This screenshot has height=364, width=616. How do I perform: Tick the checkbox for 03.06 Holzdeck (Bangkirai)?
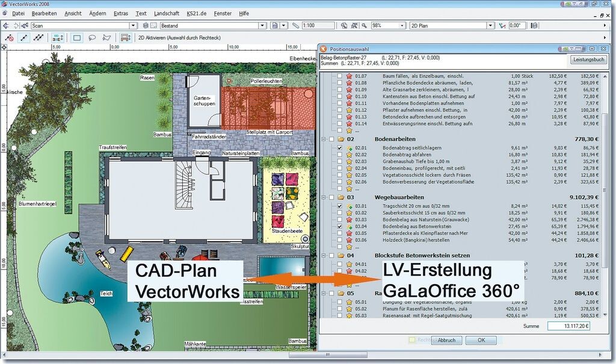point(340,240)
